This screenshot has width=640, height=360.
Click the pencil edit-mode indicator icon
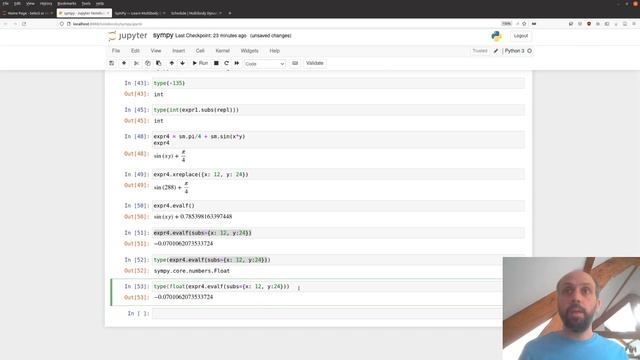pyautogui.click(x=496, y=51)
